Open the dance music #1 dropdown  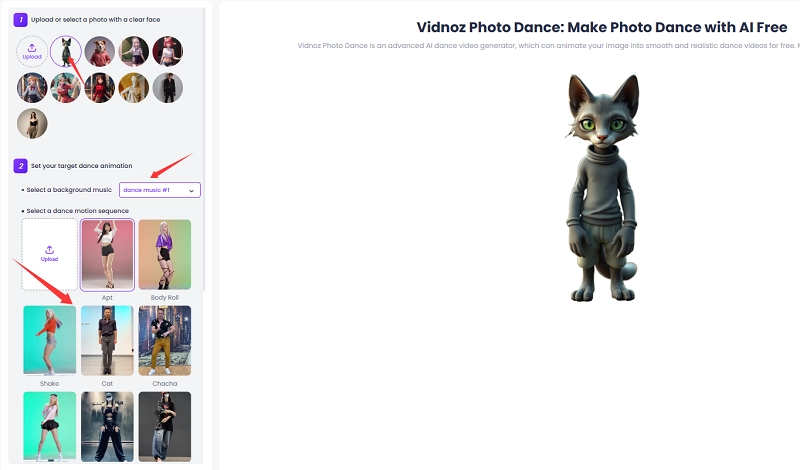[x=160, y=190]
